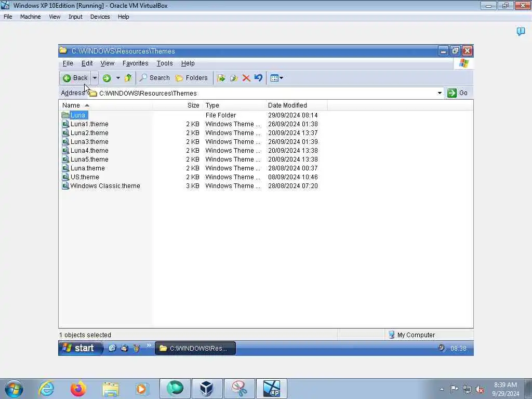Click the Back navigation button
The width and height of the screenshot is (532, 399).
click(75, 78)
